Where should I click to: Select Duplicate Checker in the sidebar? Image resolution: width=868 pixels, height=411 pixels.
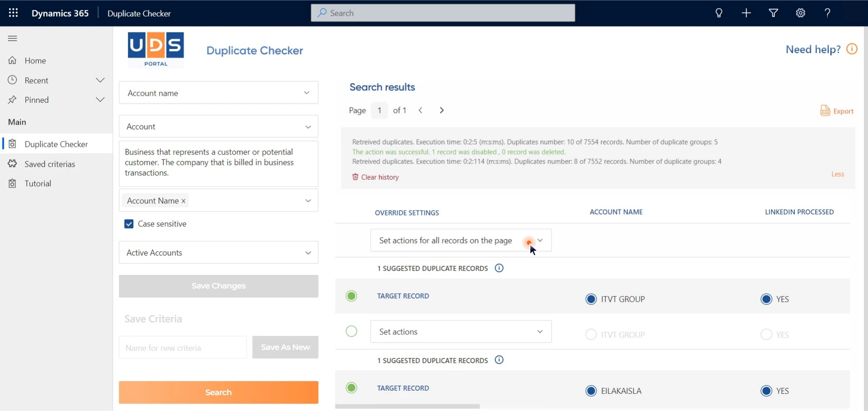(56, 144)
